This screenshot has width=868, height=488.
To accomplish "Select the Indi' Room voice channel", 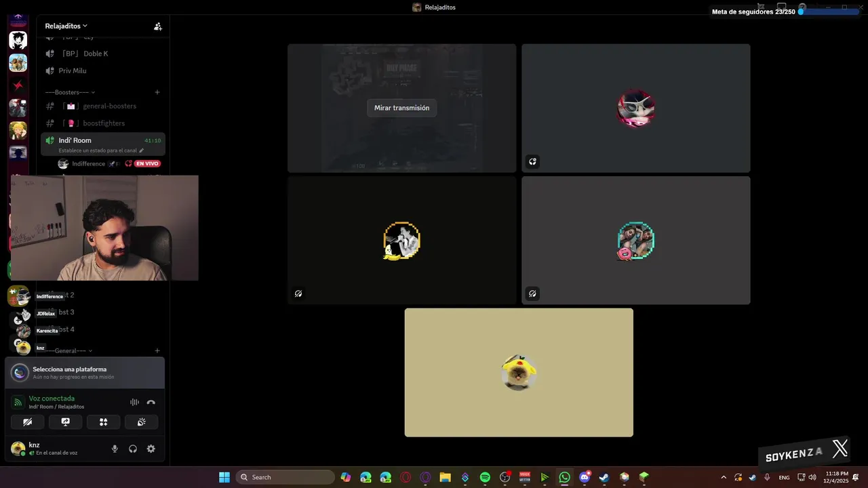I will point(102,144).
